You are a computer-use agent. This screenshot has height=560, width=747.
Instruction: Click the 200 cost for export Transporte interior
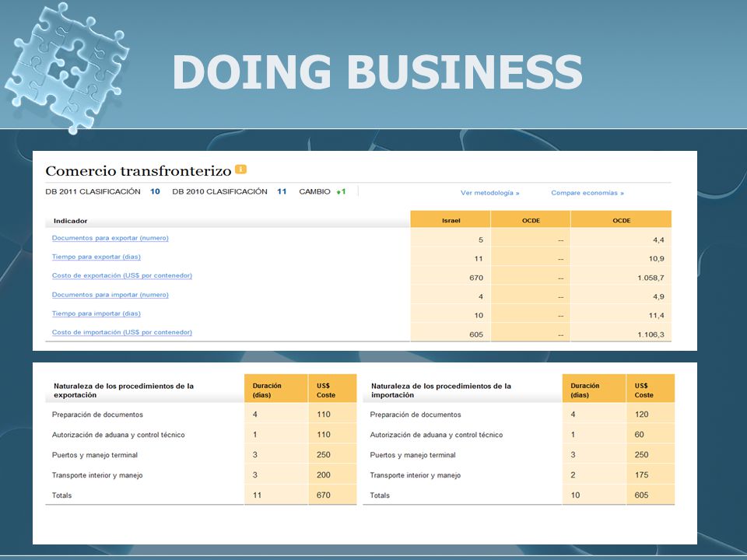324,474
